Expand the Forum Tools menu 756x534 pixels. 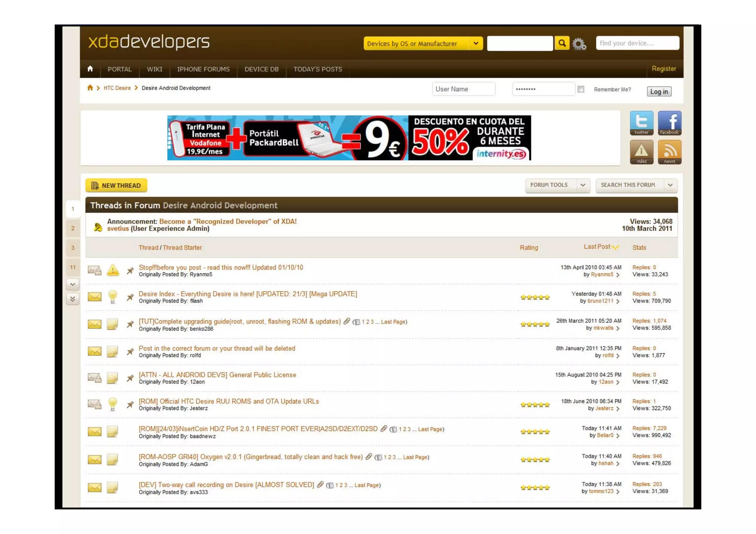557,185
